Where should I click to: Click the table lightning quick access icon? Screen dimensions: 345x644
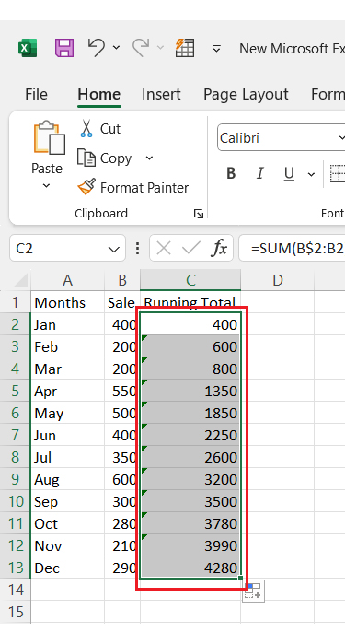pyautogui.click(x=185, y=48)
